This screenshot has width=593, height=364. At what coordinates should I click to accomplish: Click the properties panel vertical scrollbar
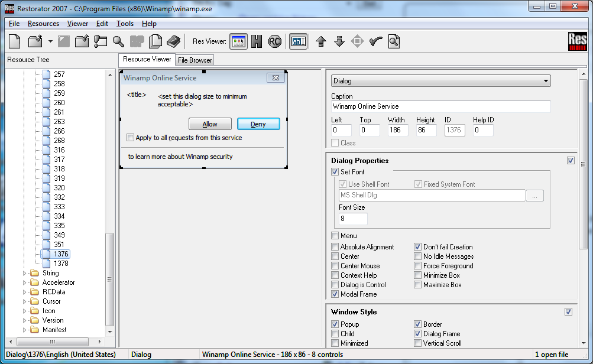(583, 164)
